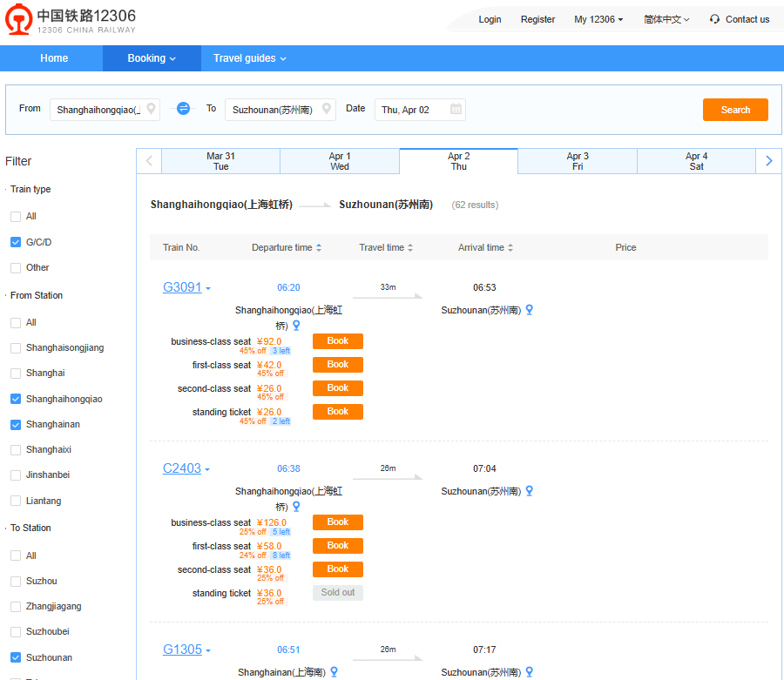Image resolution: width=784 pixels, height=680 pixels.
Task: Click the 12306 China Railway logo
Action: (x=71, y=21)
